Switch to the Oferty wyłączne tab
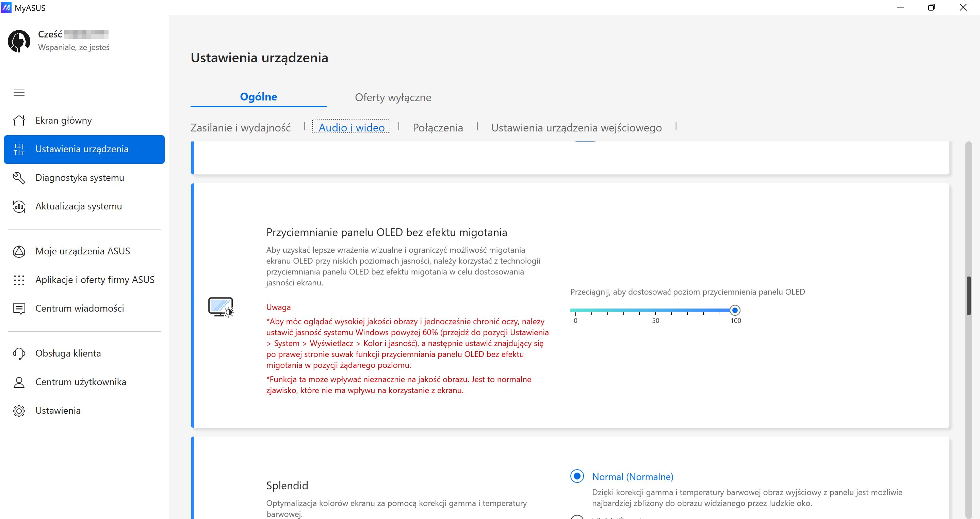This screenshot has height=519, width=980. (x=393, y=97)
